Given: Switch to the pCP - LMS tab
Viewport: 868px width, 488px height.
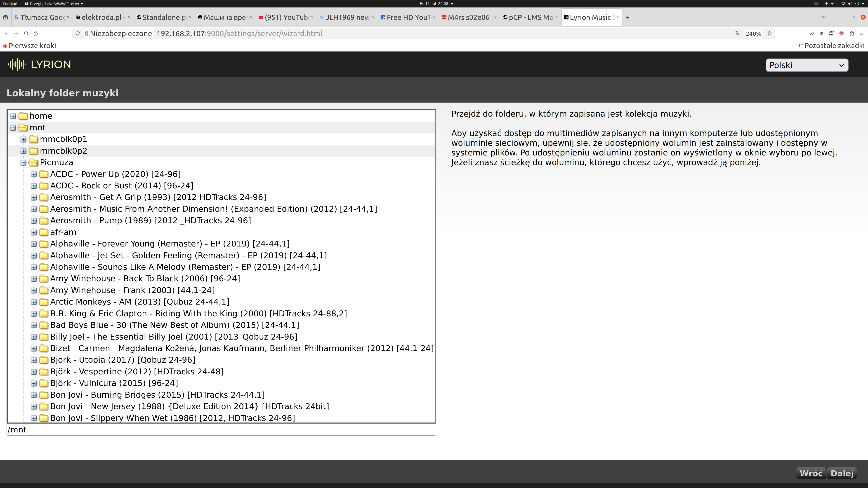Looking at the screenshot, I should (x=530, y=18).
